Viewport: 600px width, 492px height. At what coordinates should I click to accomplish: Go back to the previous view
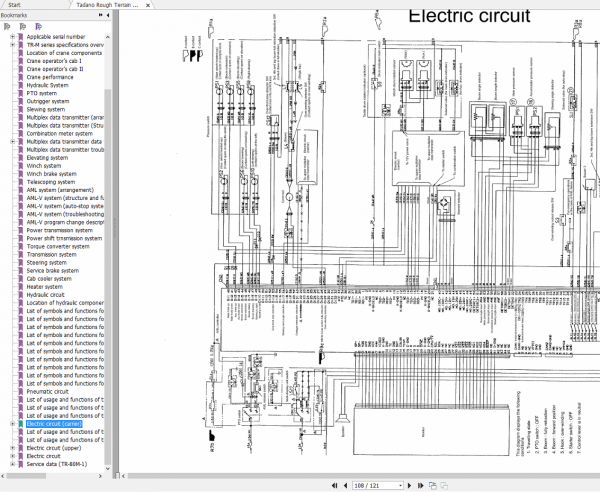[433, 485]
